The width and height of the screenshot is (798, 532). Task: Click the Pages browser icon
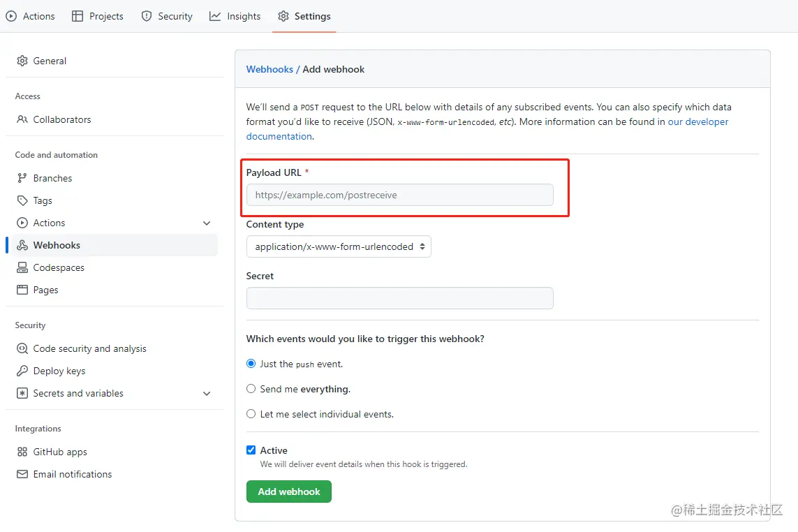tap(22, 290)
